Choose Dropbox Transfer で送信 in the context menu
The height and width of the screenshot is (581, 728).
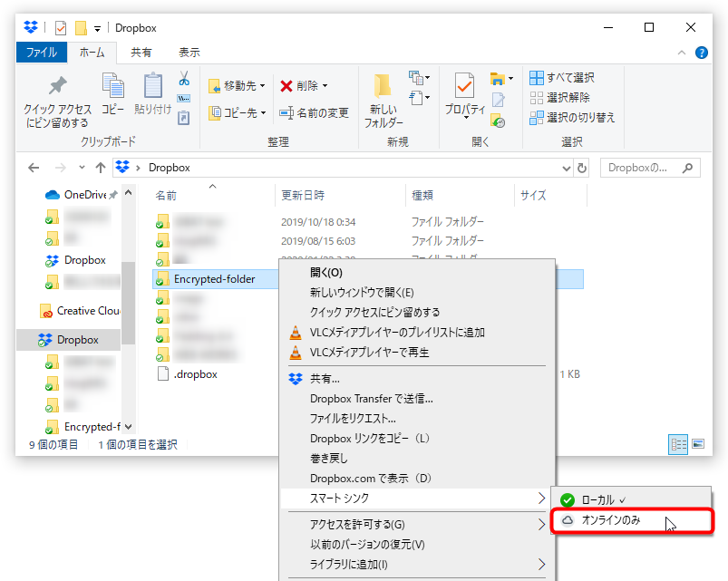pyautogui.click(x=417, y=399)
